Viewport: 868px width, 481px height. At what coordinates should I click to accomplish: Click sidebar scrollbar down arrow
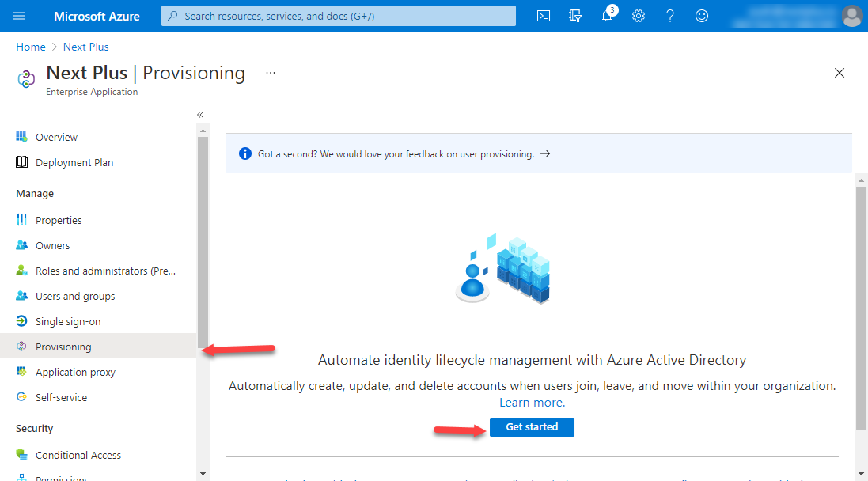pos(203,474)
